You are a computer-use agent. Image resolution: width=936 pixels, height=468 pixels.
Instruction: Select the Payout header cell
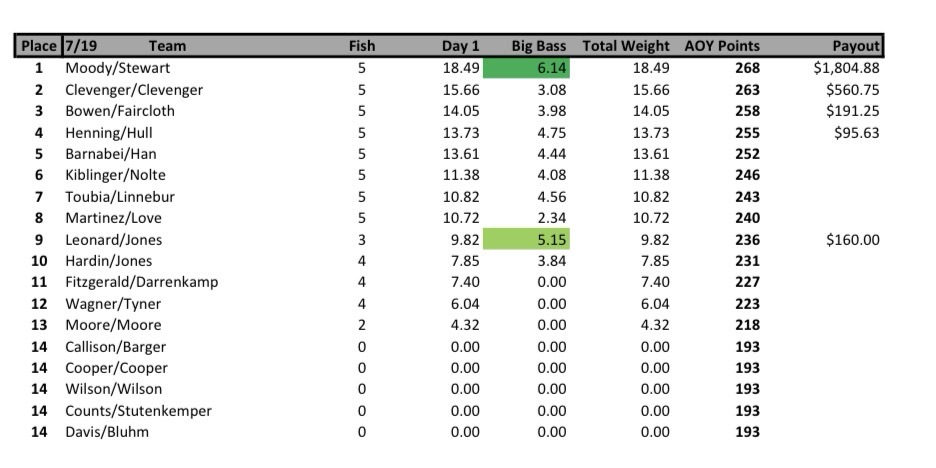[x=856, y=46]
